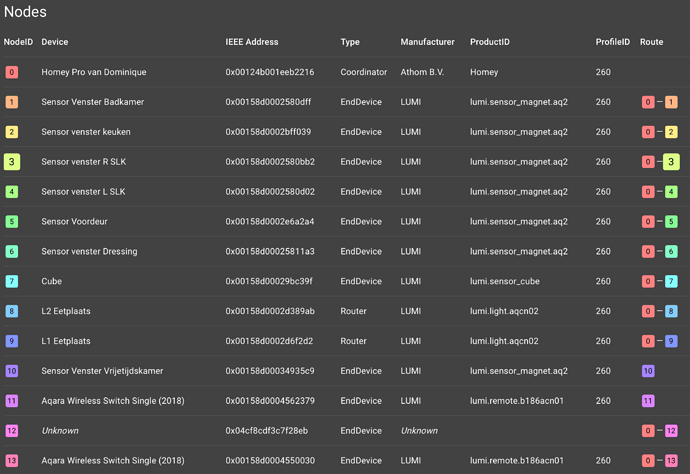Select the pink node 12 badge in the NodeID column

pyautogui.click(x=12, y=431)
